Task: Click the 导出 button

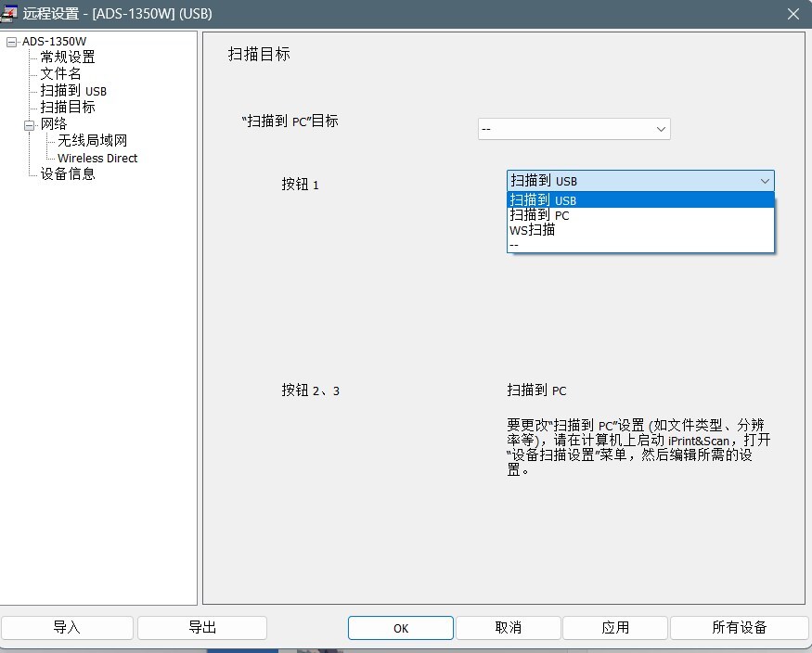Action: pos(202,628)
